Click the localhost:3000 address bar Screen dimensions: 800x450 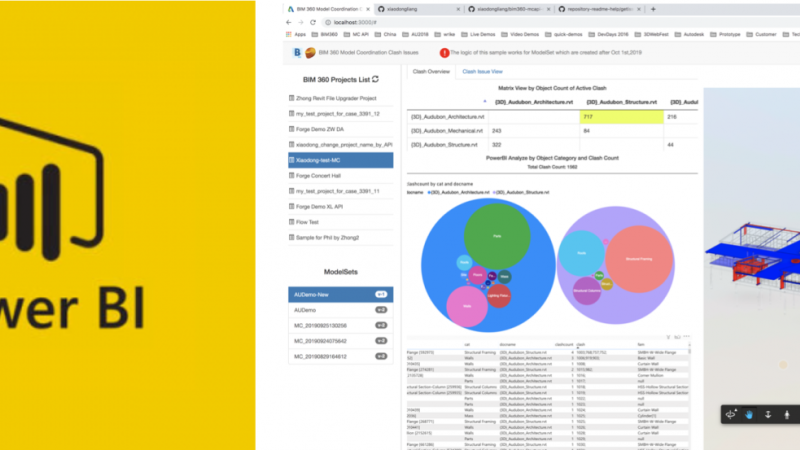355,22
